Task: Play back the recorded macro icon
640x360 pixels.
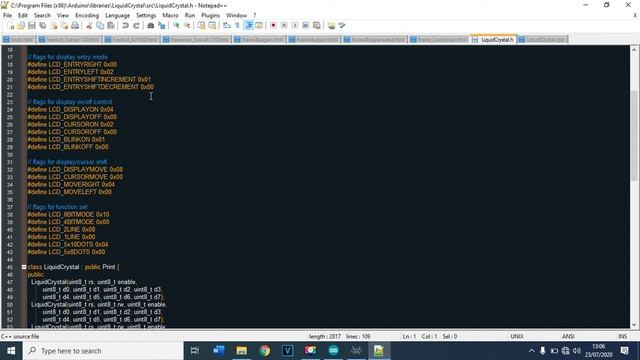Action: pyautogui.click(x=295, y=25)
